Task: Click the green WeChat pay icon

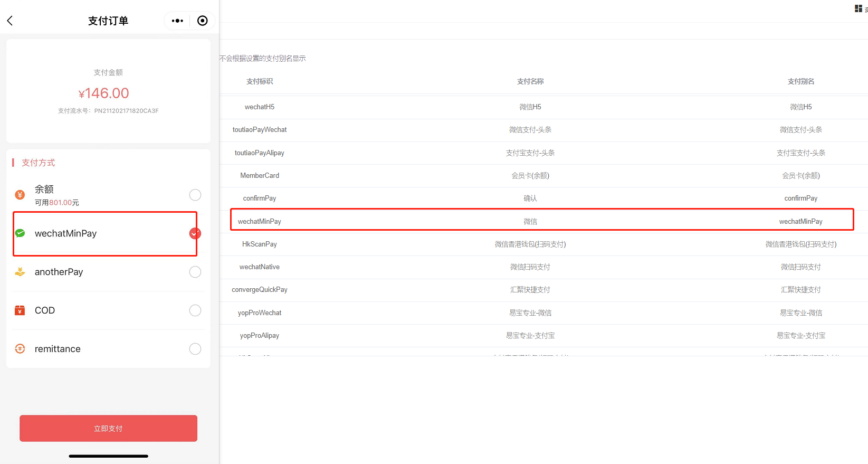Action: point(20,233)
